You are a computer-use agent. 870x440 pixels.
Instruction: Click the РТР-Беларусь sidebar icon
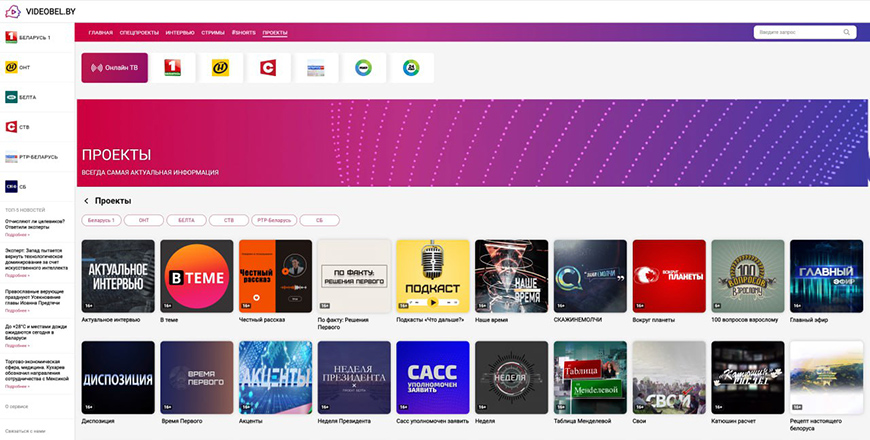12,157
